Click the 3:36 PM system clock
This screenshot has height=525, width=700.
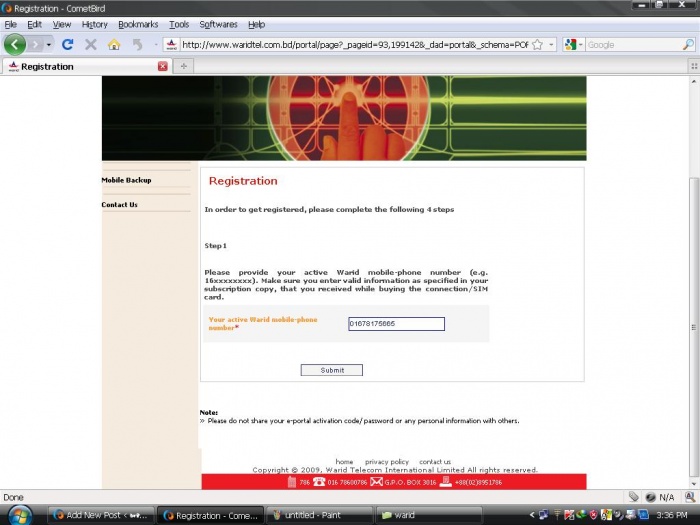point(672,516)
